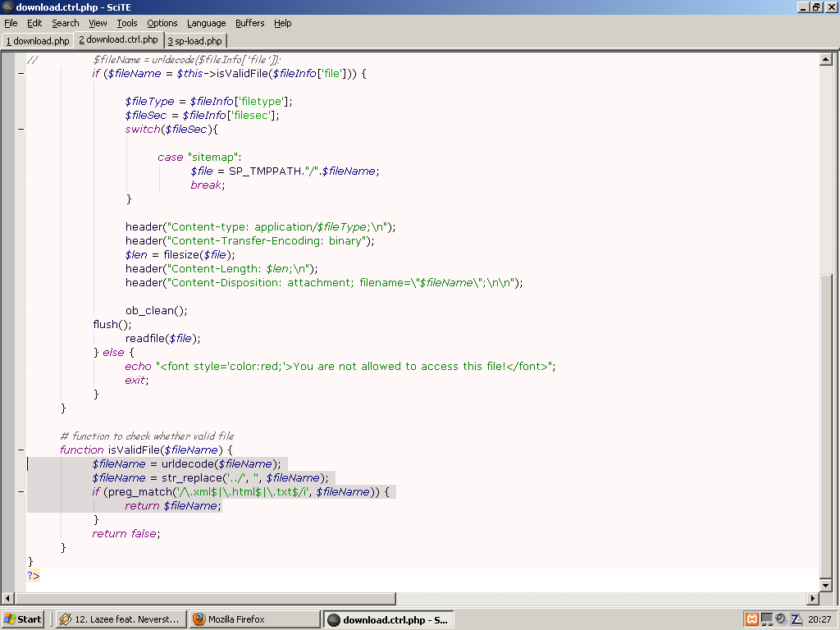Click the 'return $fileName;' line
Image resolution: width=840 pixels, height=630 pixels.
tap(173, 505)
